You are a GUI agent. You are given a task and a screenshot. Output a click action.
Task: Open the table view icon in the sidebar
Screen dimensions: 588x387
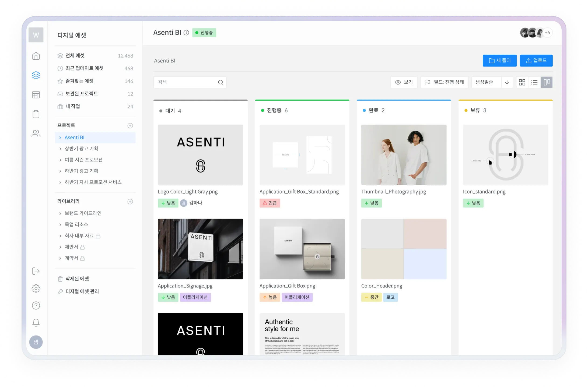[36, 94]
